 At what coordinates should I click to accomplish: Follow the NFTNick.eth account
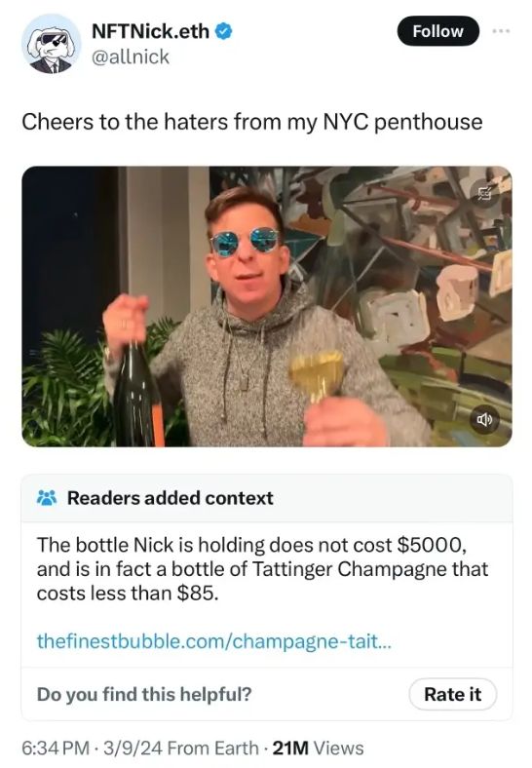(x=437, y=31)
